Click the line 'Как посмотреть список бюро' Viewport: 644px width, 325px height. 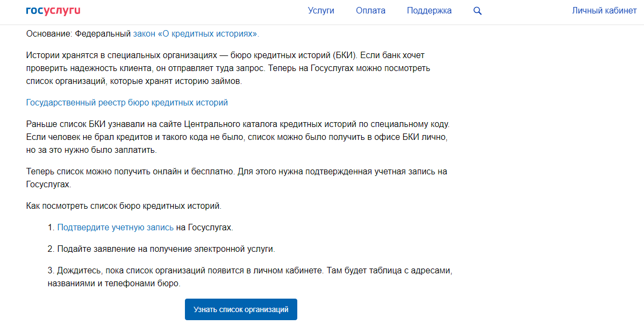tap(124, 206)
